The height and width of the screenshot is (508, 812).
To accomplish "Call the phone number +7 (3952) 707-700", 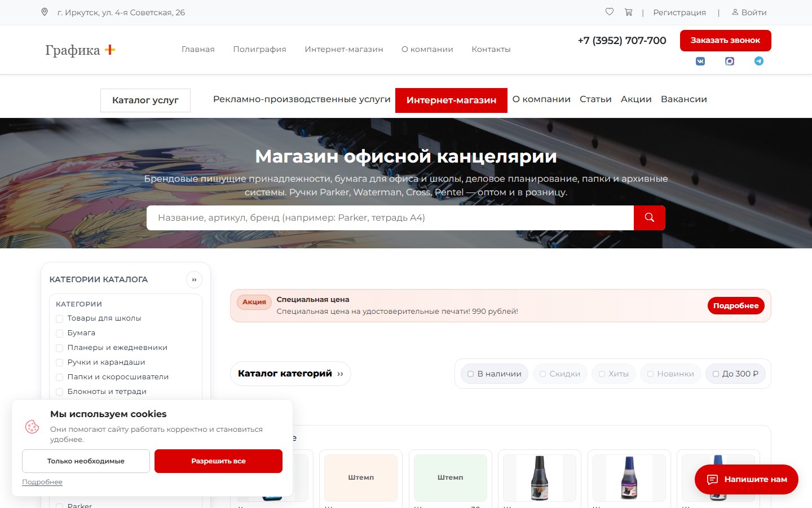I will pyautogui.click(x=622, y=41).
